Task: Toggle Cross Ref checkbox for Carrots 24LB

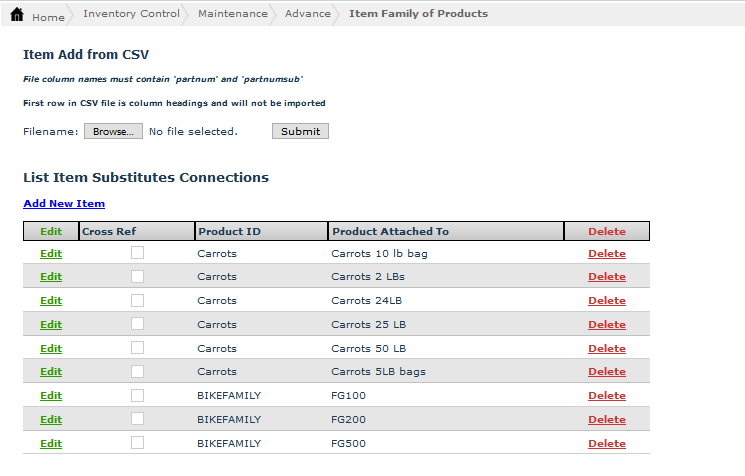Action: (137, 300)
